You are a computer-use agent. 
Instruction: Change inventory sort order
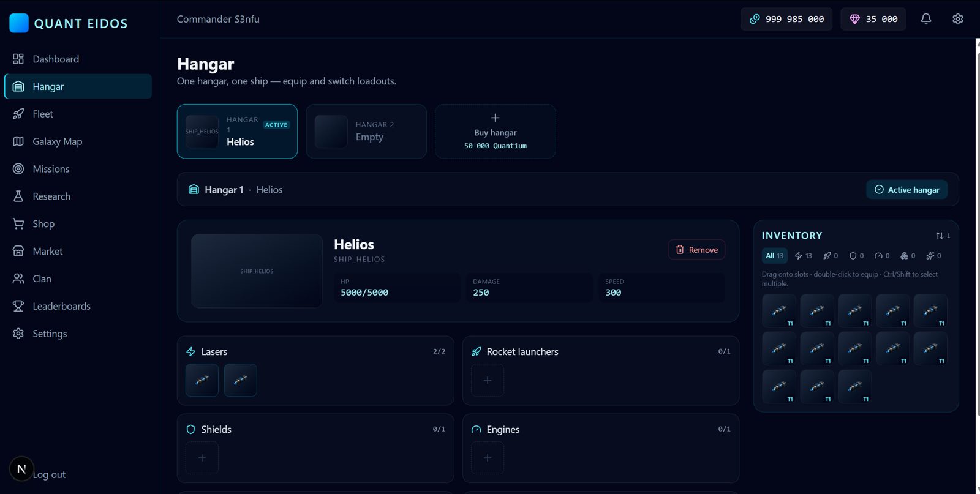pos(943,236)
